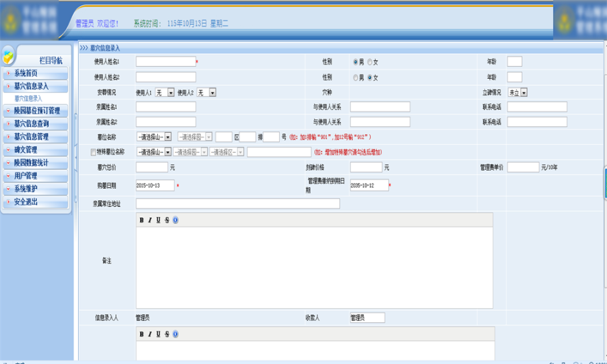
Task: Click the 安全退出 menu item
Action: (36, 202)
